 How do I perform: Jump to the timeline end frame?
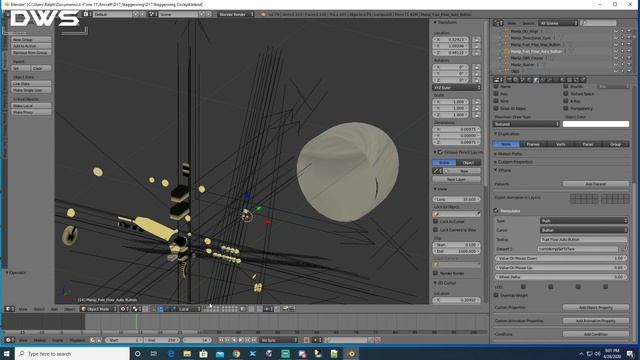(x=254, y=340)
